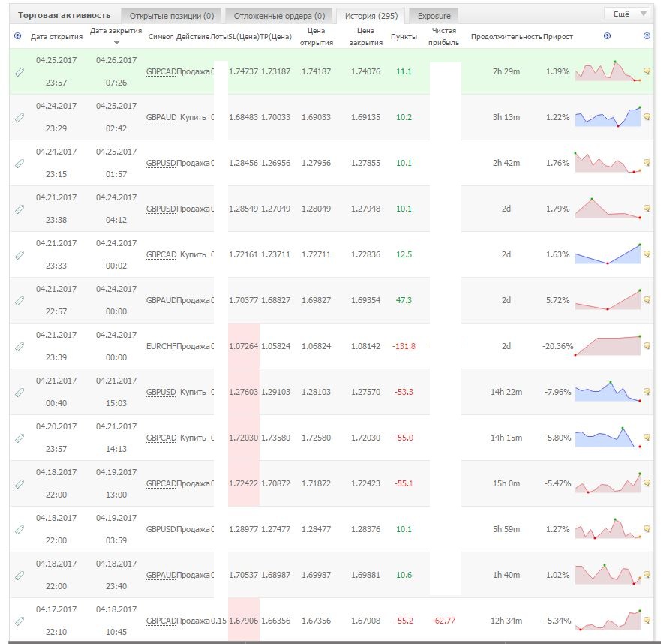Select the История (295) tab
661x644 pixels.
coord(371,16)
